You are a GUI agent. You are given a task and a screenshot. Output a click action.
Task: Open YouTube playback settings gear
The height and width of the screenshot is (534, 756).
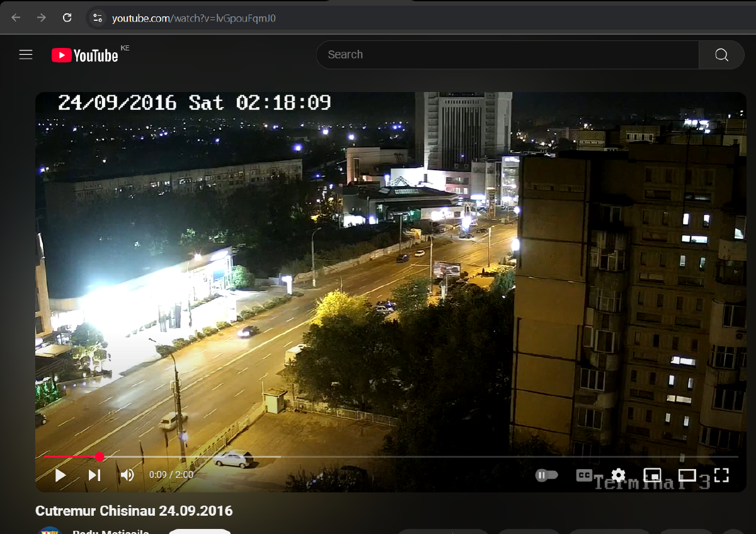pyautogui.click(x=618, y=475)
